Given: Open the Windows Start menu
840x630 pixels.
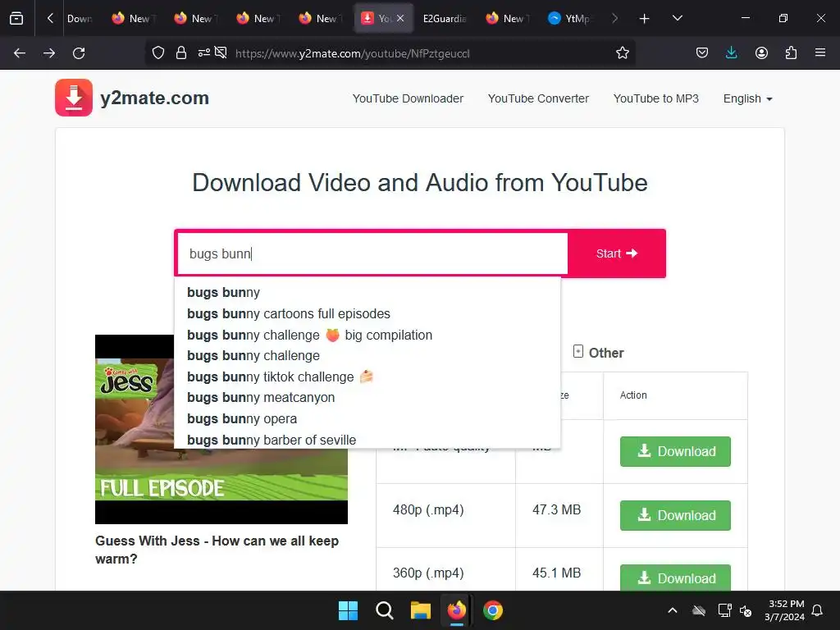Looking at the screenshot, I should [x=348, y=610].
